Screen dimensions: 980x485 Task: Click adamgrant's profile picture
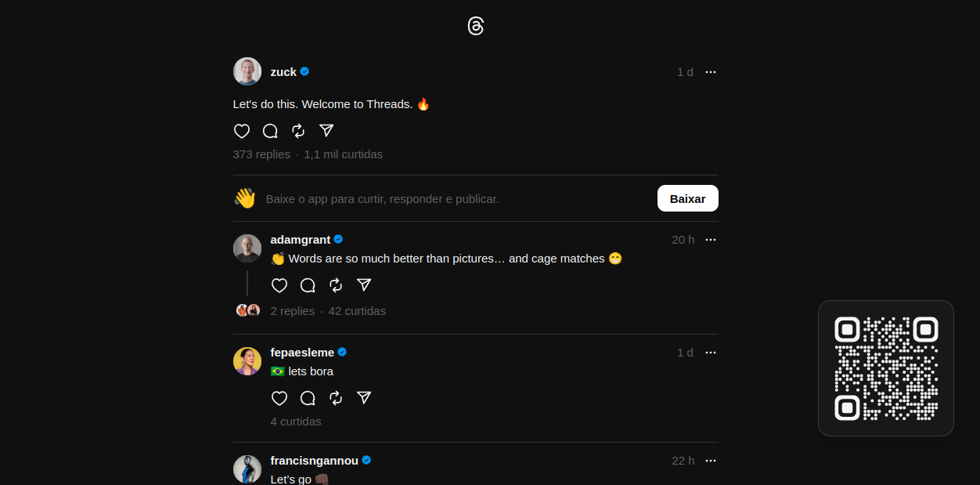pyautogui.click(x=247, y=248)
